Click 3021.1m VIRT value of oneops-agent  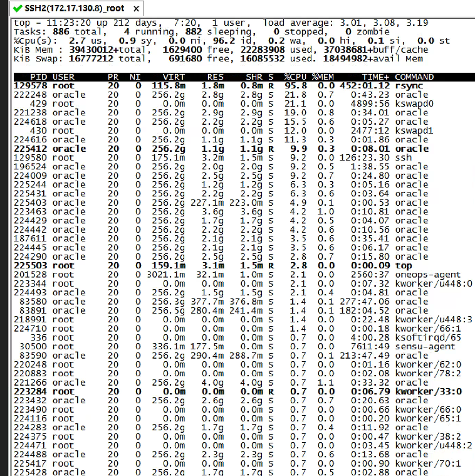(166, 275)
